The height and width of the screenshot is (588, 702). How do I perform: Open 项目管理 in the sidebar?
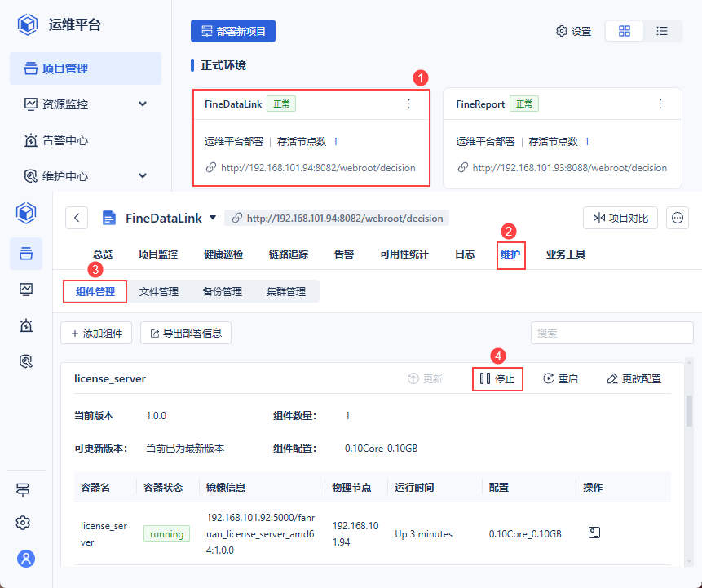[x=86, y=69]
